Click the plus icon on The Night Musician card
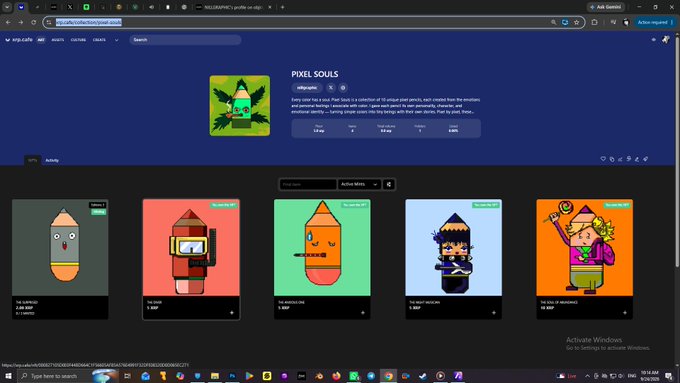Image resolution: width=680 pixels, height=383 pixels. pyautogui.click(x=494, y=312)
